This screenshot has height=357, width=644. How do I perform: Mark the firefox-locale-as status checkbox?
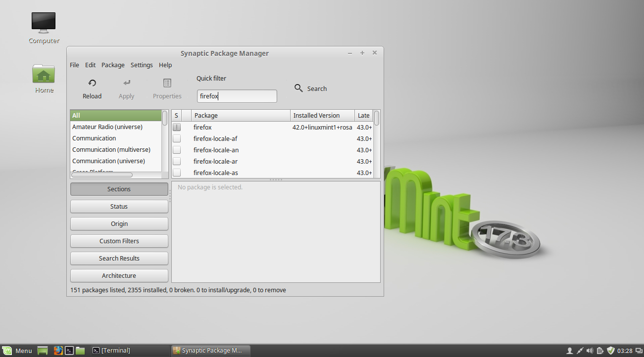point(177,173)
